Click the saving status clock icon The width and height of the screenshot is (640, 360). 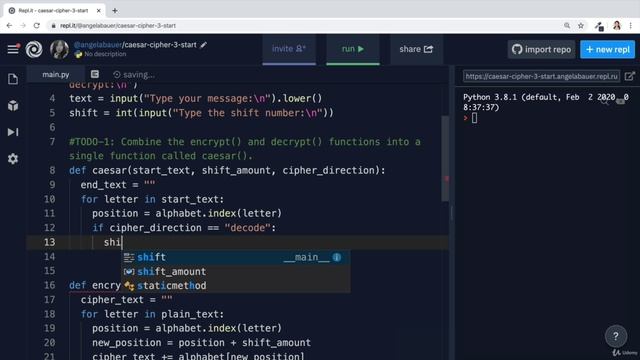(117, 75)
